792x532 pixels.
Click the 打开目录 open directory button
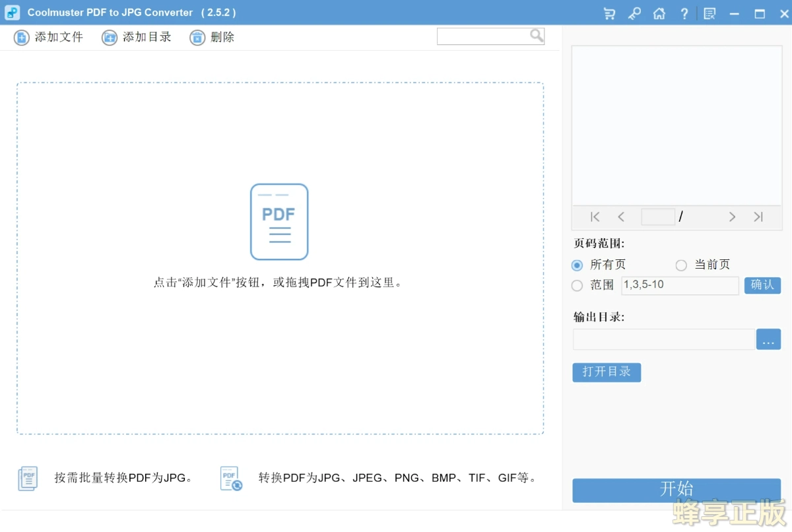(607, 372)
